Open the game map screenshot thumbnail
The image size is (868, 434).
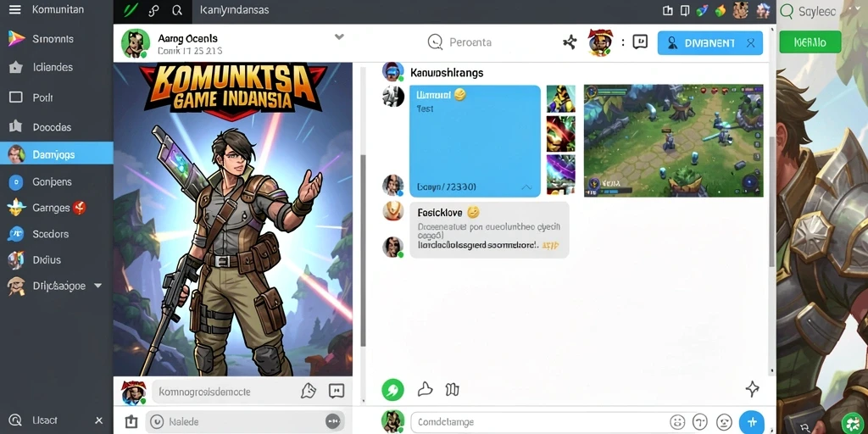point(673,140)
